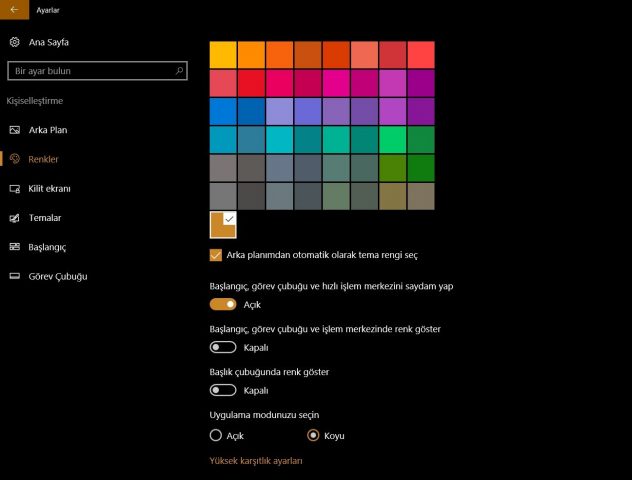632x480 pixels.
Task: Pick the salmon swatch, first row sixth column
Action: [x=364, y=55]
